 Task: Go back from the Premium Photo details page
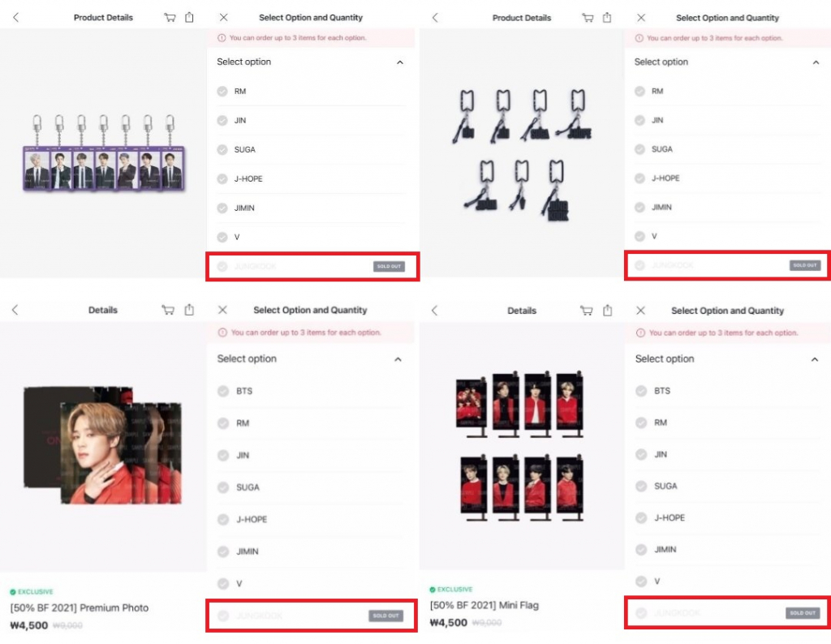(x=15, y=310)
